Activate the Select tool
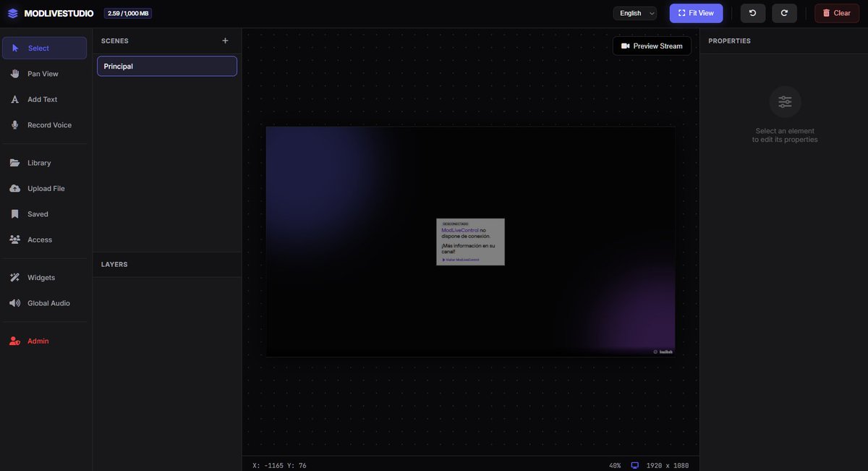 click(x=44, y=48)
